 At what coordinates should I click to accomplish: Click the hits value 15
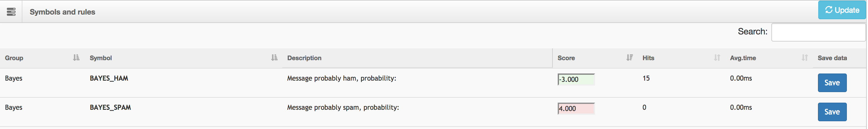pyautogui.click(x=646, y=78)
